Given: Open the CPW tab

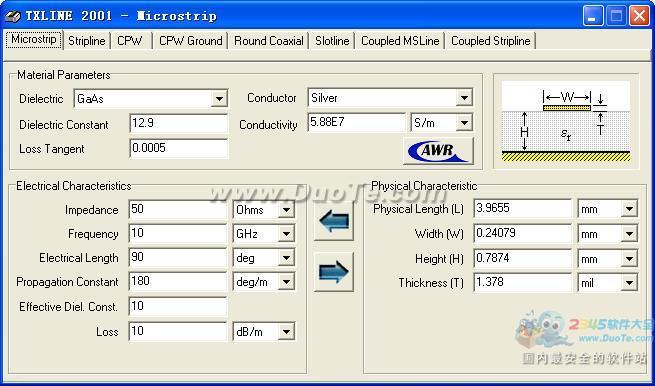Looking at the screenshot, I should pos(130,41).
